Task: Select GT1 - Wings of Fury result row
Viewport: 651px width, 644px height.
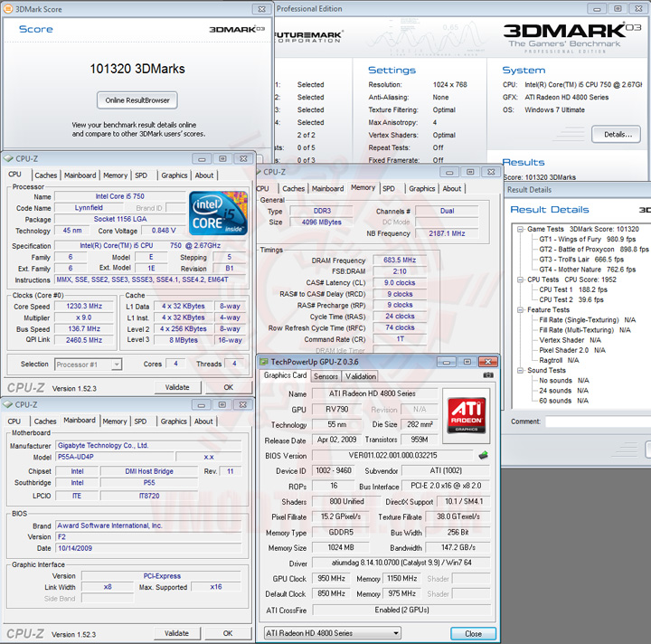Action: (x=587, y=240)
